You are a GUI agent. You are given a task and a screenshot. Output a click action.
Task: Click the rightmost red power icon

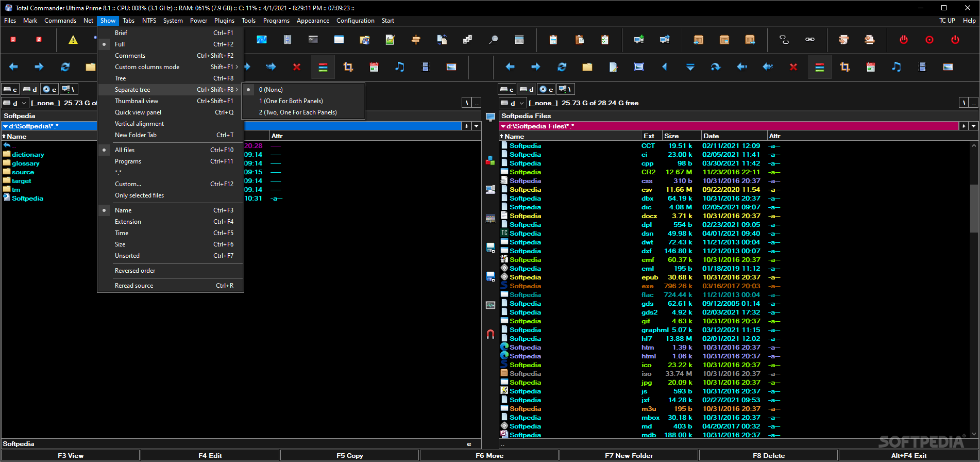click(955, 40)
